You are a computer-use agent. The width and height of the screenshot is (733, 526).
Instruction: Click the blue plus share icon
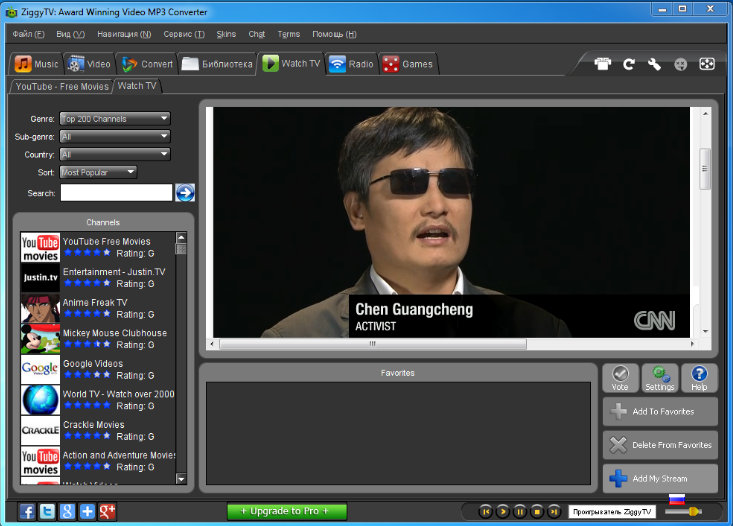point(87,512)
